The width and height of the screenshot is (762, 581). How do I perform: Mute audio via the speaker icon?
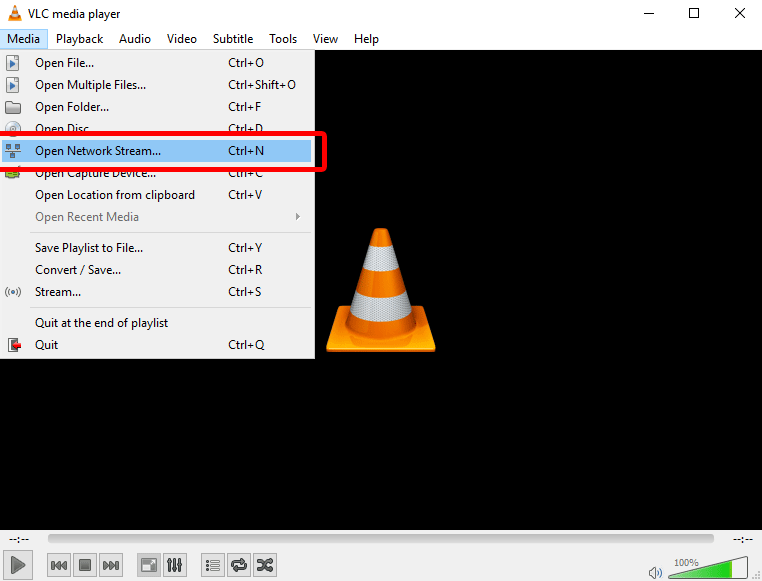click(655, 572)
